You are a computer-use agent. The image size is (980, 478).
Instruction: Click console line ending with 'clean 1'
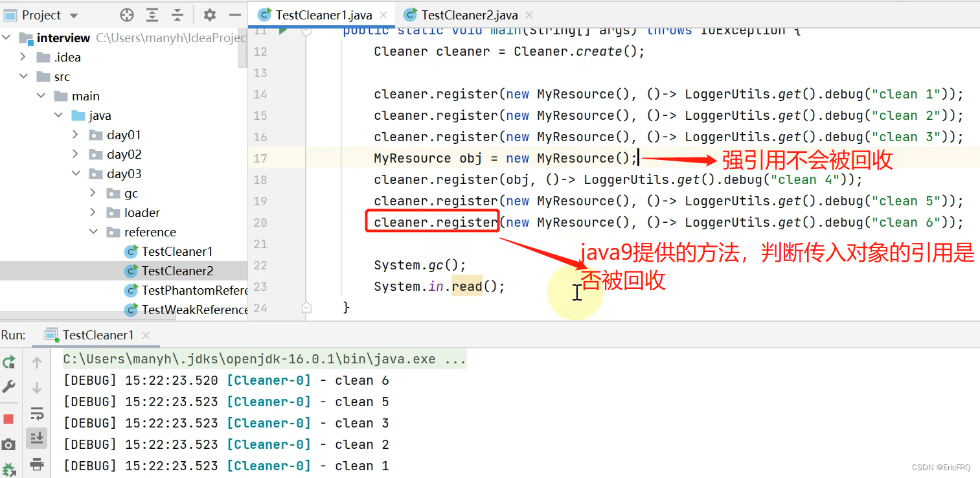click(226, 466)
